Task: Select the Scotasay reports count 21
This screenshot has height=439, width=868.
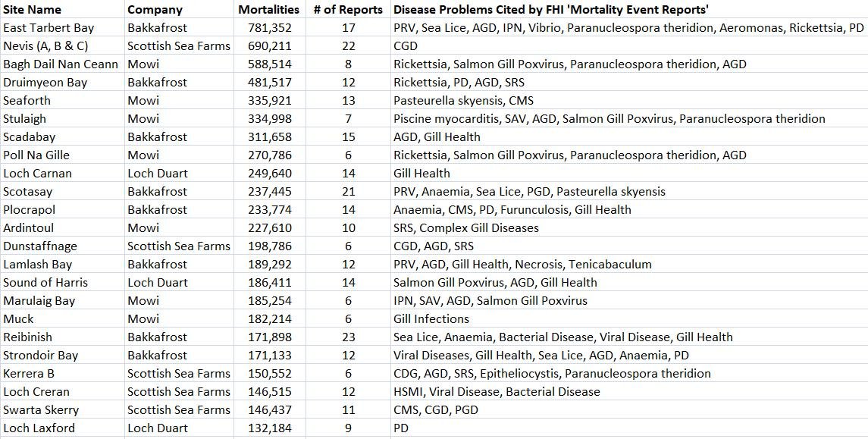Action: 348,192
